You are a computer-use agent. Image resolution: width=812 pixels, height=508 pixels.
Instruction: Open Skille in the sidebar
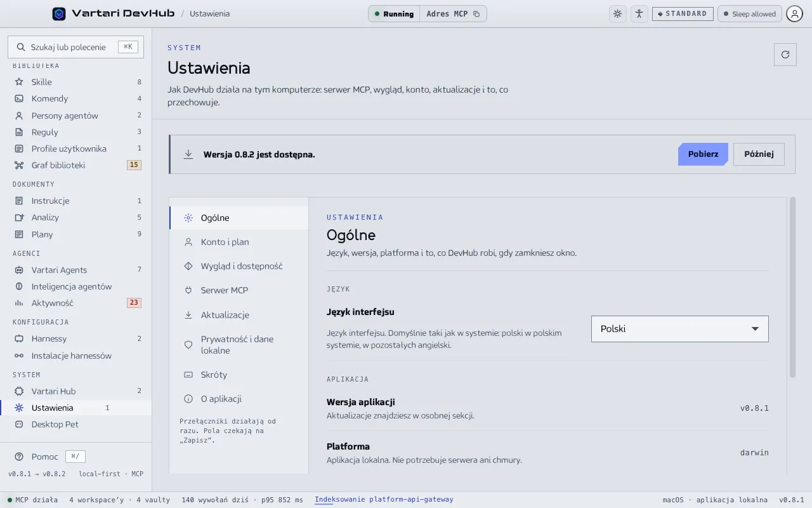coord(76,82)
